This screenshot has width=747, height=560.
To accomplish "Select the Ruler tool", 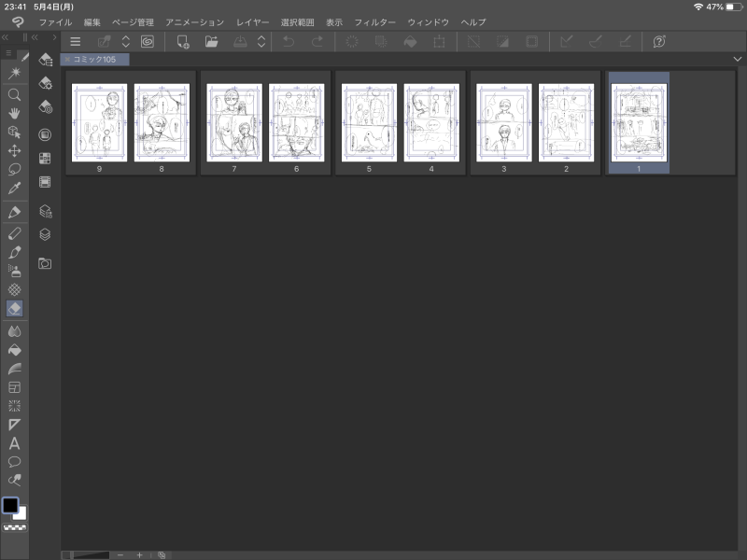I will 14,425.
